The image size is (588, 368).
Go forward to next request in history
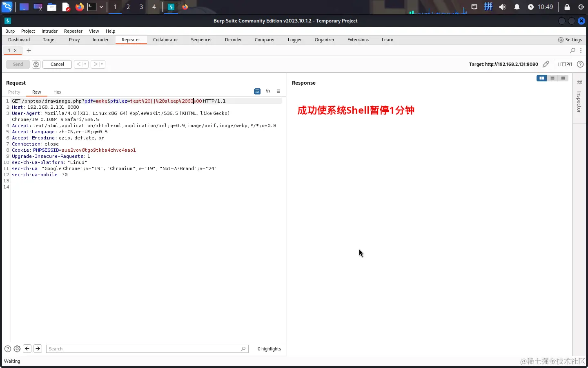click(x=96, y=64)
